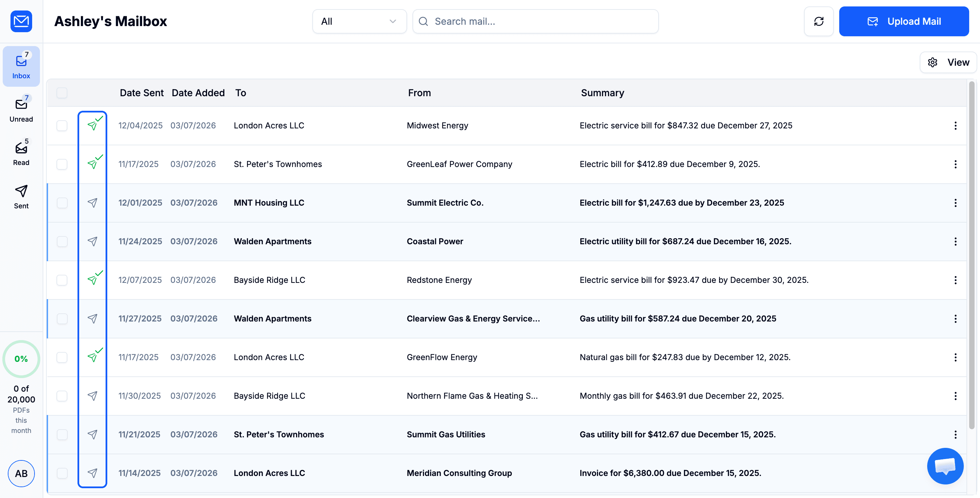Screen dimensions: 980x498
Task: Open the chat support bubble
Action: tap(945, 465)
